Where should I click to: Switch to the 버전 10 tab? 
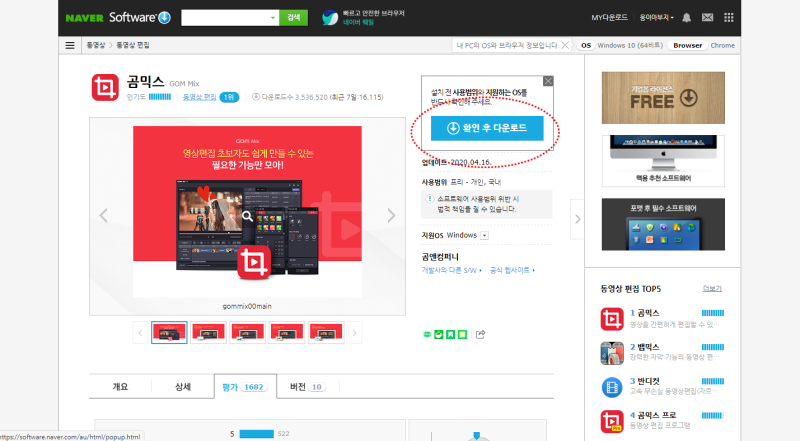308,387
